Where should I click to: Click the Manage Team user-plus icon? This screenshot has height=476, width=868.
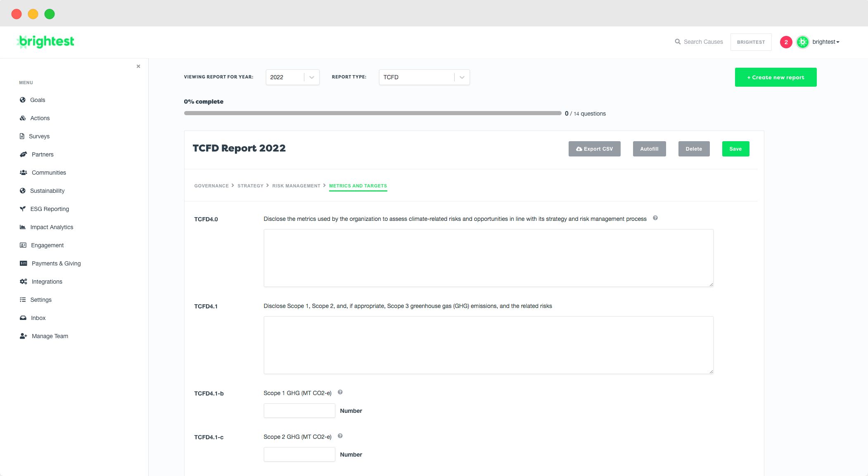pos(24,336)
